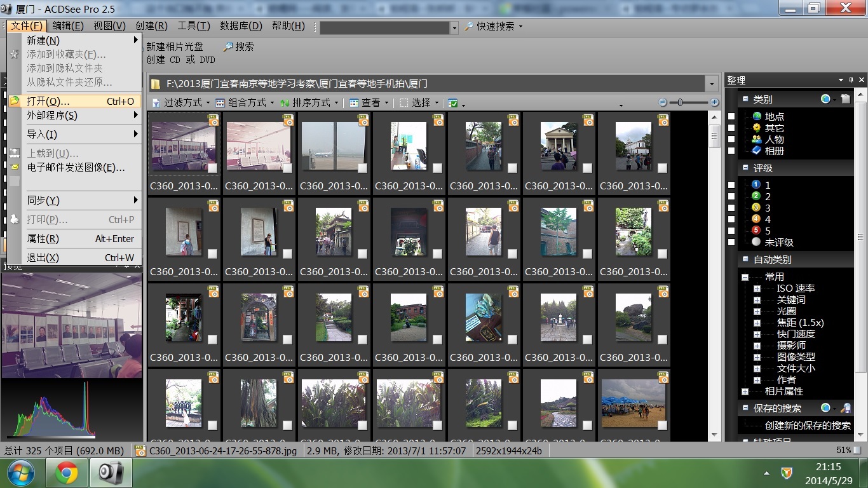Click the zoom-out minus icon above thumbnails
The width and height of the screenshot is (868, 488).
[x=663, y=102]
